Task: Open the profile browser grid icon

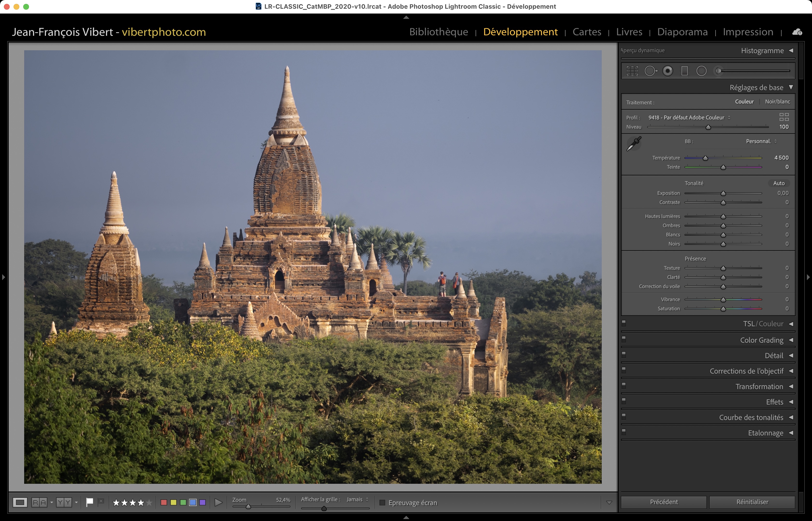Action: click(784, 117)
